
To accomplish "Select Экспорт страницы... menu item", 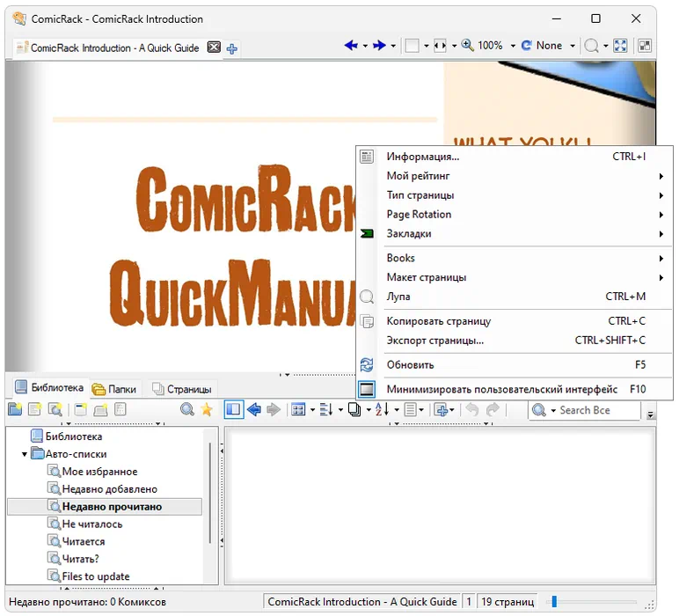I will [515, 340].
